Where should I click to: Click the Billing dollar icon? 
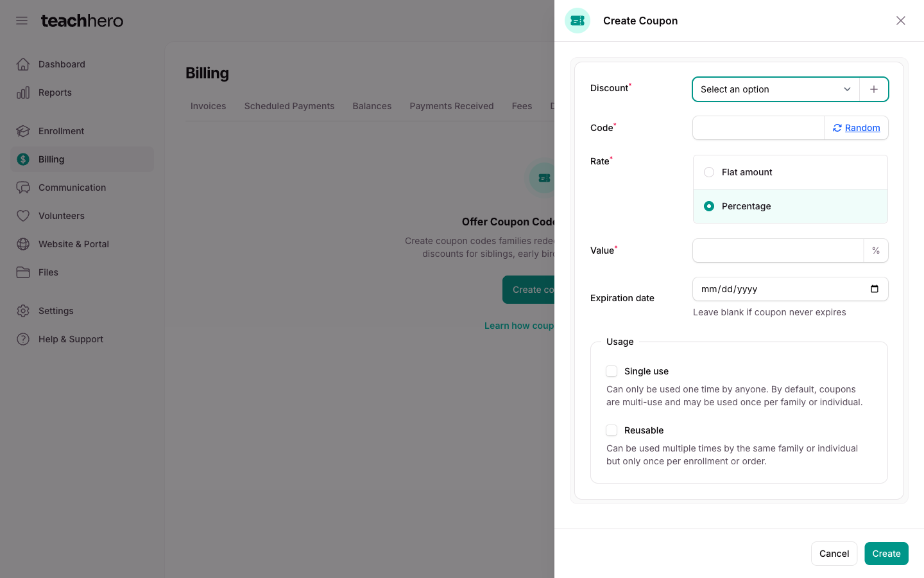[23, 159]
